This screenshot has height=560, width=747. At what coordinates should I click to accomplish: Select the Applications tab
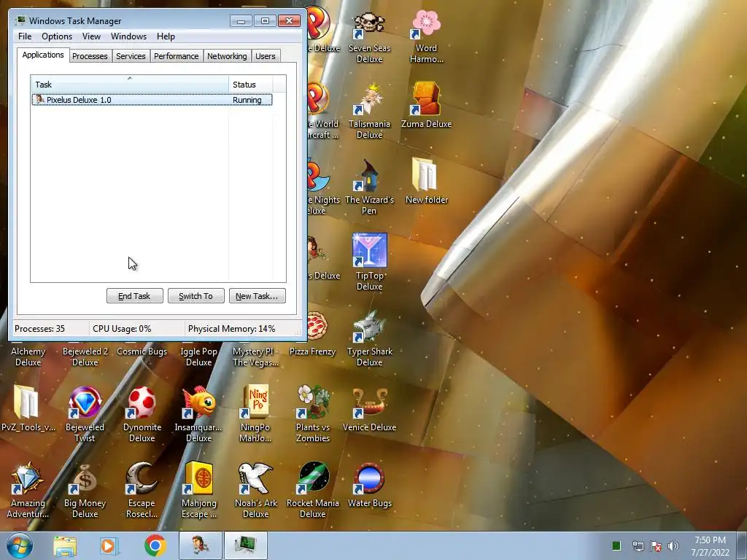tap(43, 55)
